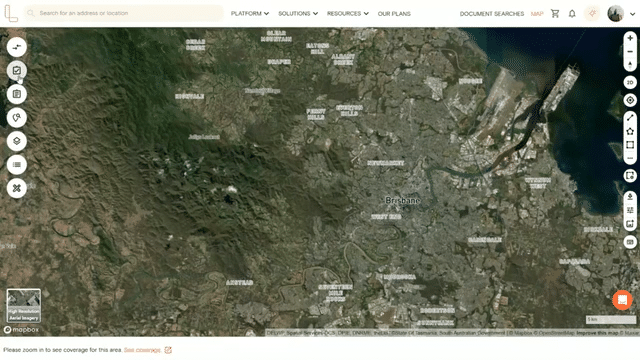Click the Anstead suburb label
The image size is (640, 360).
240,282
